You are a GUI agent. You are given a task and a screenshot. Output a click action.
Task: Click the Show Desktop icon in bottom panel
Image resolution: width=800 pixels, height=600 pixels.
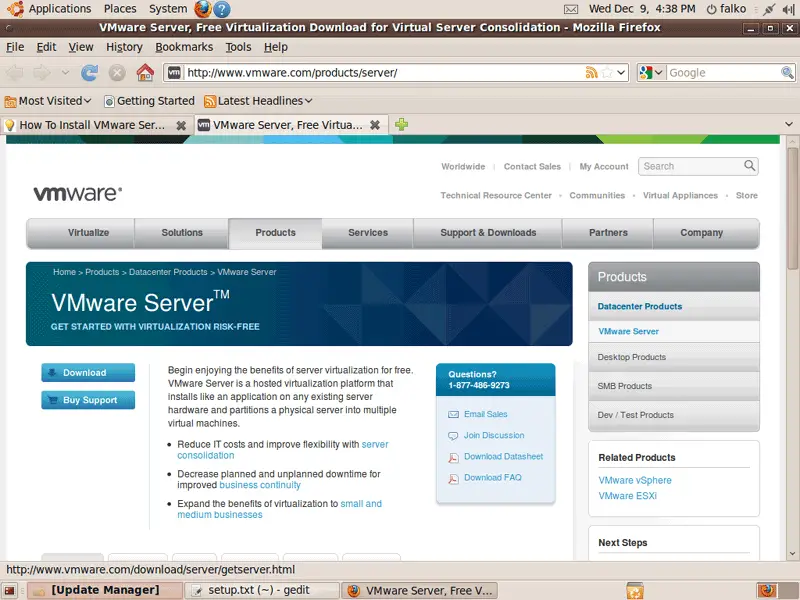[x=10, y=591]
